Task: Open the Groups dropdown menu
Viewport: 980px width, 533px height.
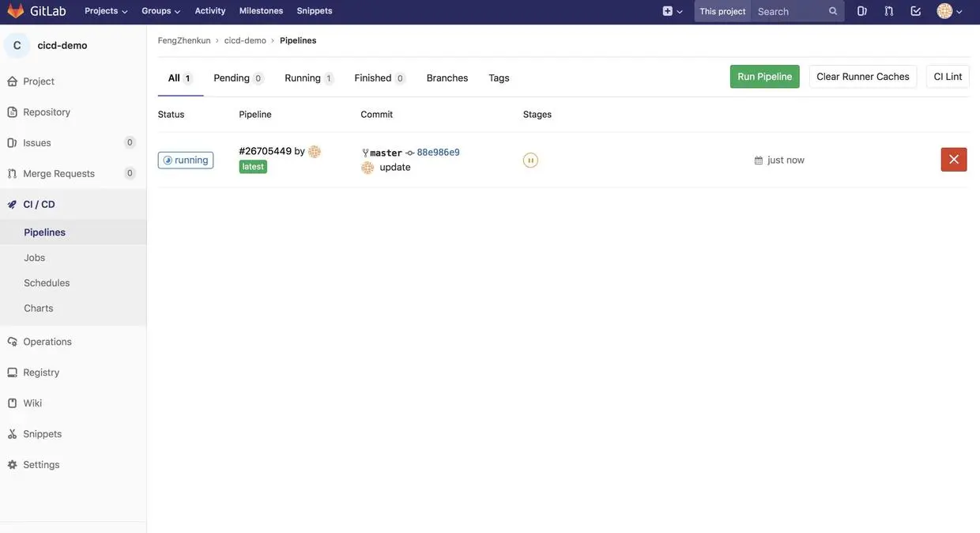Action: [161, 11]
